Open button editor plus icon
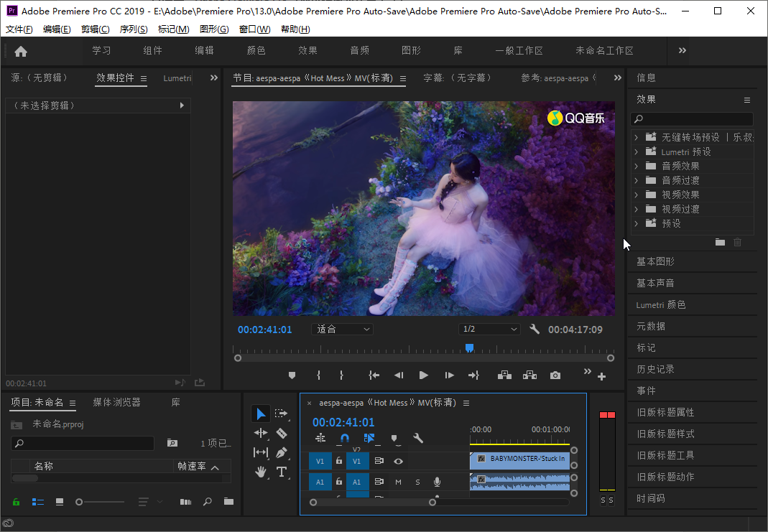This screenshot has height=532, width=768. coord(601,376)
